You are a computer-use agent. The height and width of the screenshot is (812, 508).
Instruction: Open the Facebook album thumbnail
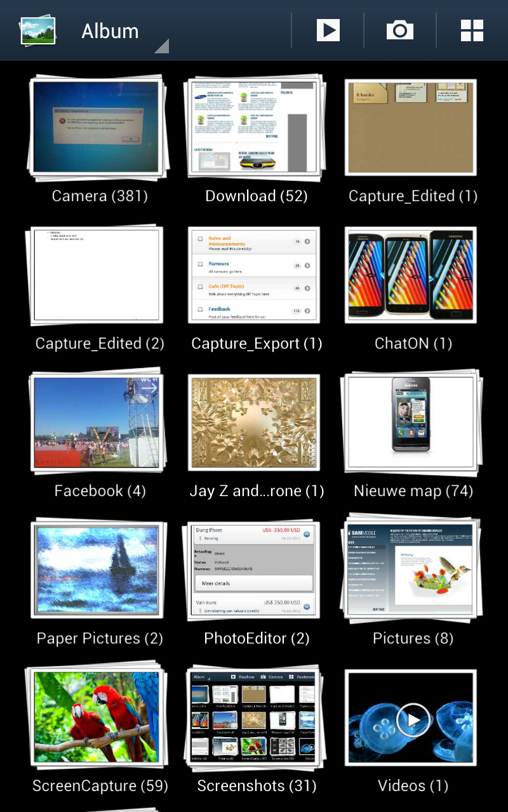pyautogui.click(x=97, y=422)
